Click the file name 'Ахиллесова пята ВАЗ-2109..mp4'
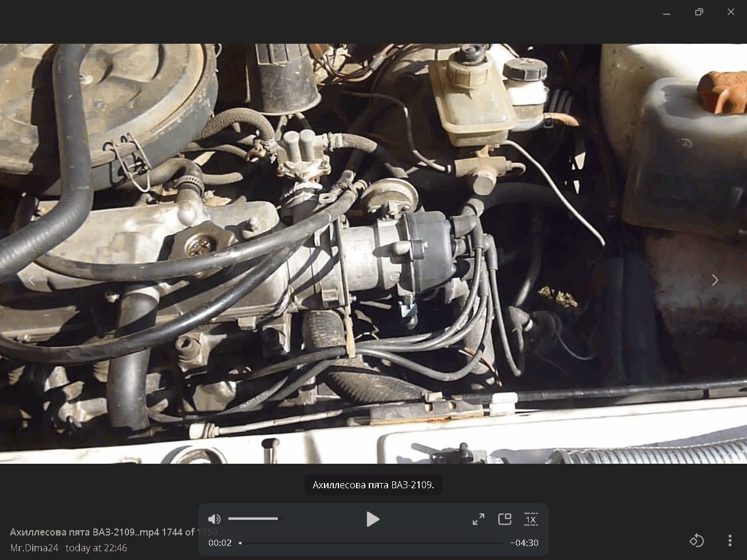 click(x=85, y=532)
